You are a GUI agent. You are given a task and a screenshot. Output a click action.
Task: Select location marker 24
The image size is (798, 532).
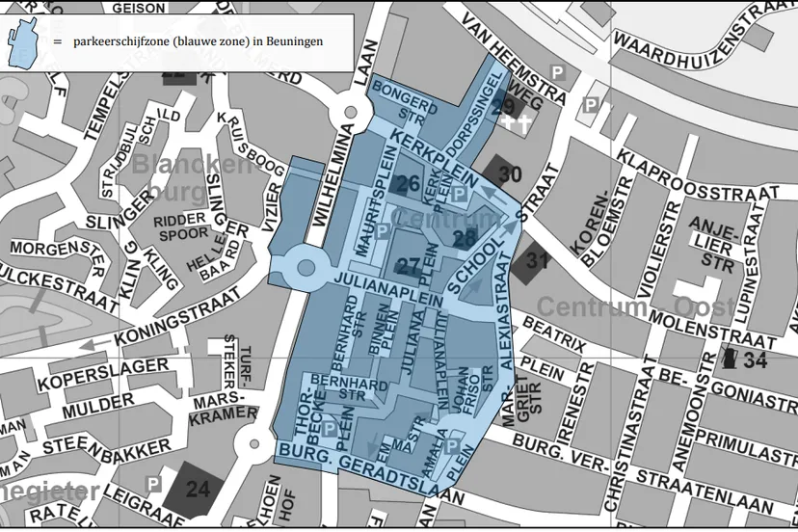[x=196, y=490]
